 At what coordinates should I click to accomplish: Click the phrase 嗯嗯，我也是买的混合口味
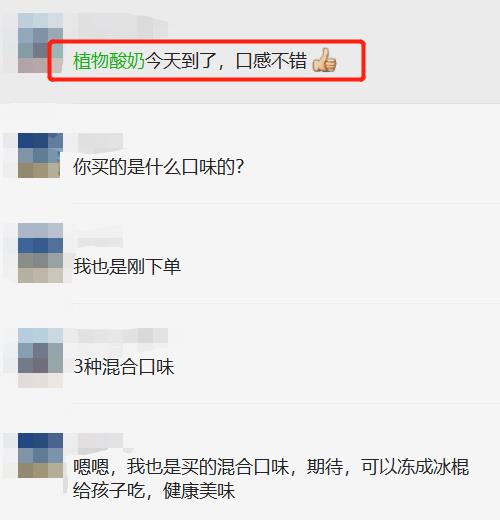coord(181,467)
